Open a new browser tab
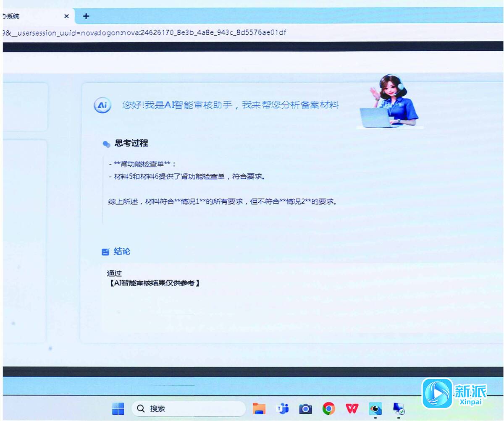This screenshot has width=504, height=421. pos(86,16)
